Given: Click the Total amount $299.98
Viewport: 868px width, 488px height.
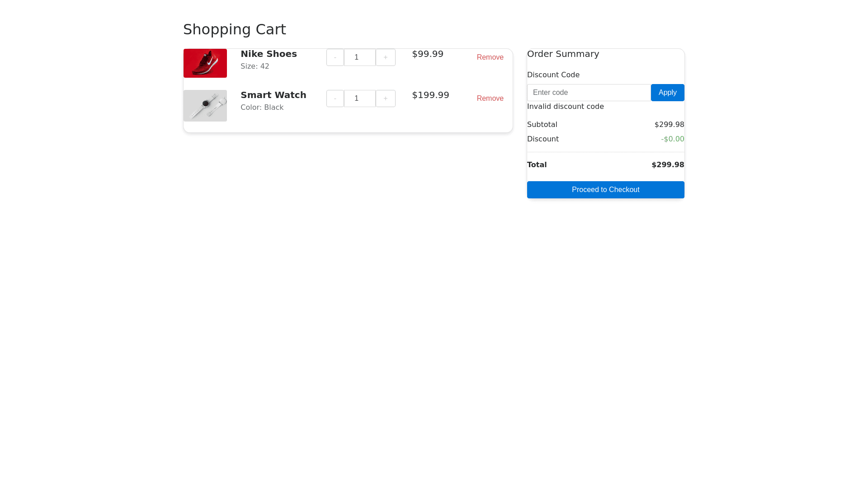Looking at the screenshot, I should click(x=667, y=165).
